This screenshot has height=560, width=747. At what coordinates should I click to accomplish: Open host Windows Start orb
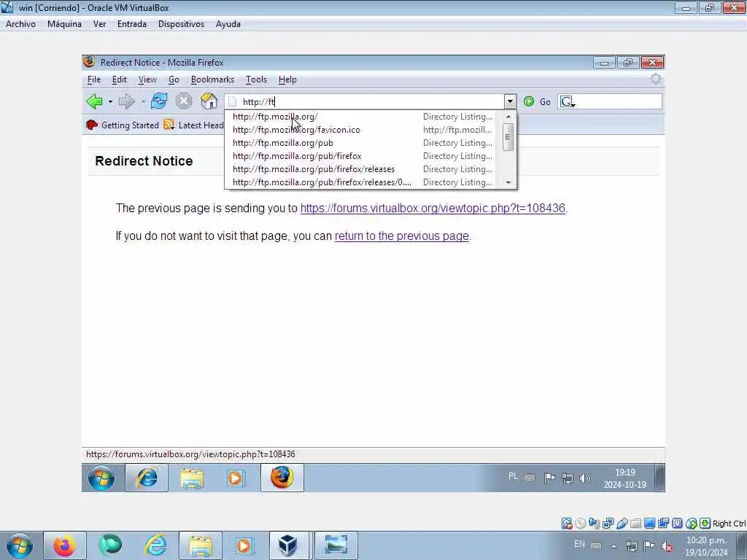click(20, 545)
